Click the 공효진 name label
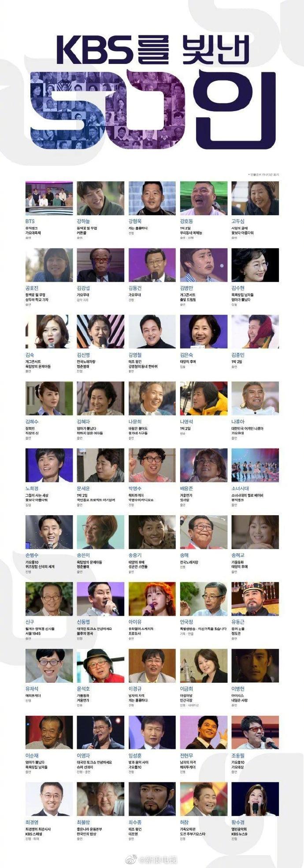 32,288
